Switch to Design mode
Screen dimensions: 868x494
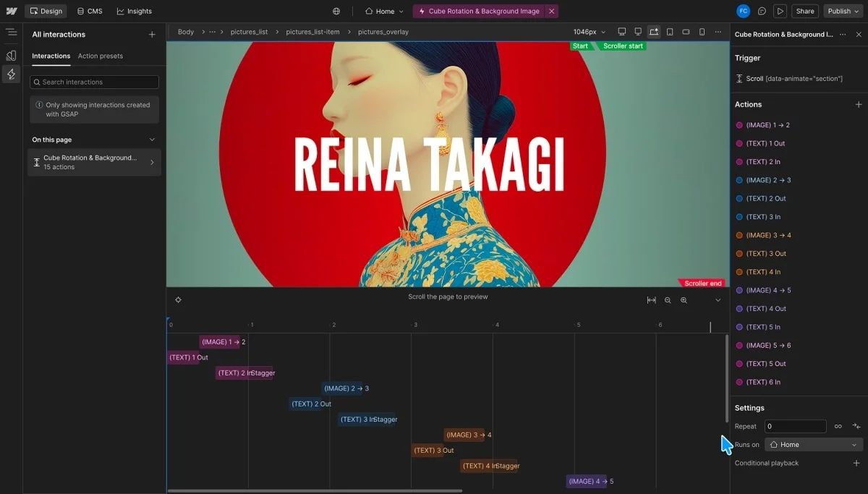click(46, 11)
